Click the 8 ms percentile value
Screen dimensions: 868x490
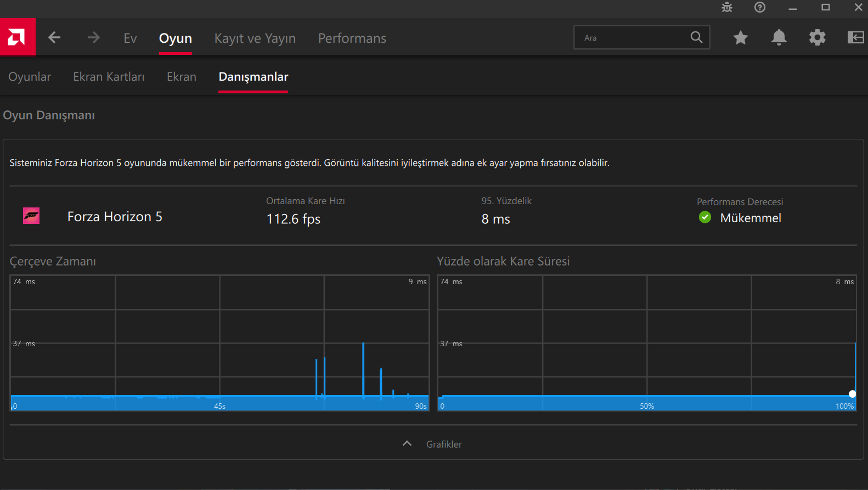(x=496, y=219)
